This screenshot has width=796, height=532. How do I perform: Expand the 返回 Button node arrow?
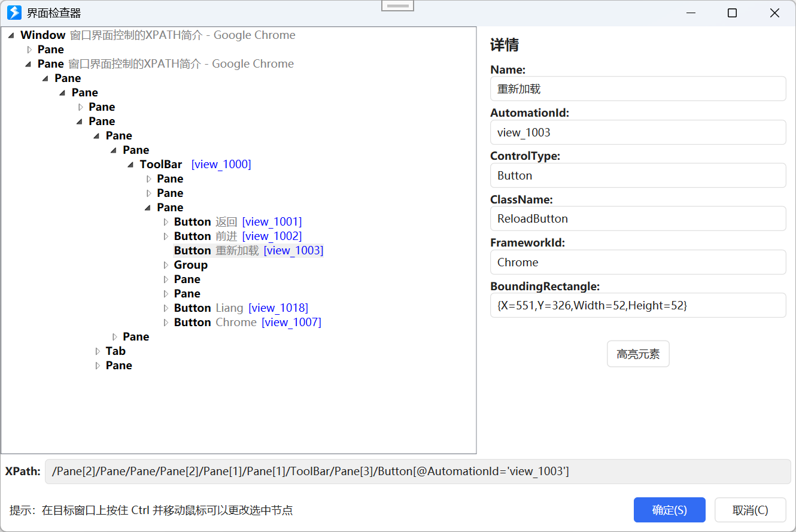point(166,222)
